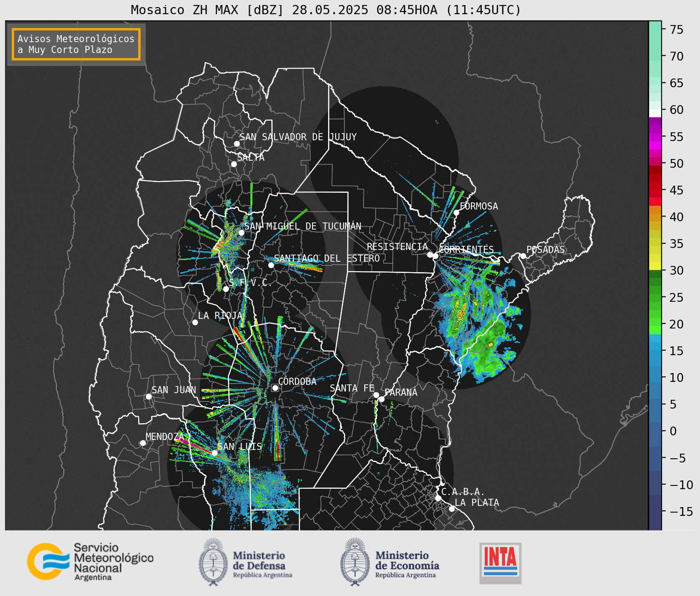Click the 40 dBZ orange swatch on colorbar
This screenshot has width=700, height=596.
[x=655, y=217]
